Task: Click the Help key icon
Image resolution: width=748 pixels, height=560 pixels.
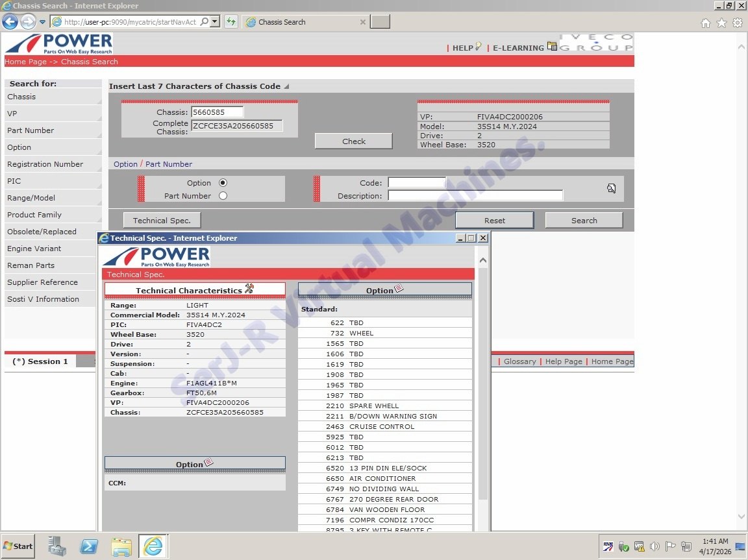Action: click(479, 47)
